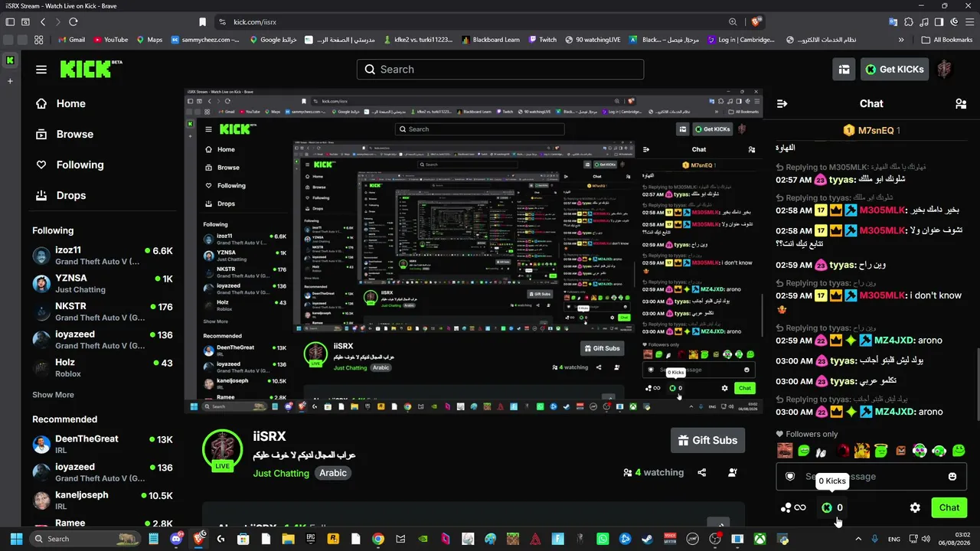Screen dimensions: 980x551
Task: Open the Kick hamburger sidebar menu
Action: (41, 70)
